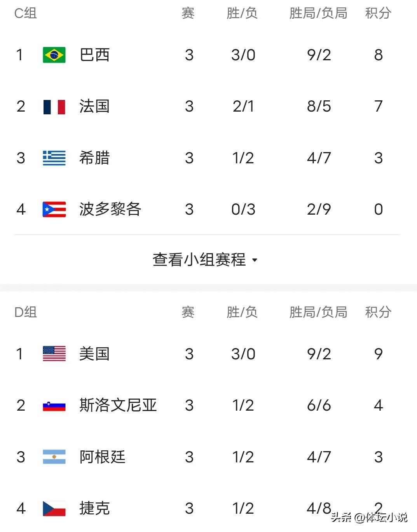Click the C组 group header
The image size is (417, 532).
pyautogui.click(x=26, y=13)
